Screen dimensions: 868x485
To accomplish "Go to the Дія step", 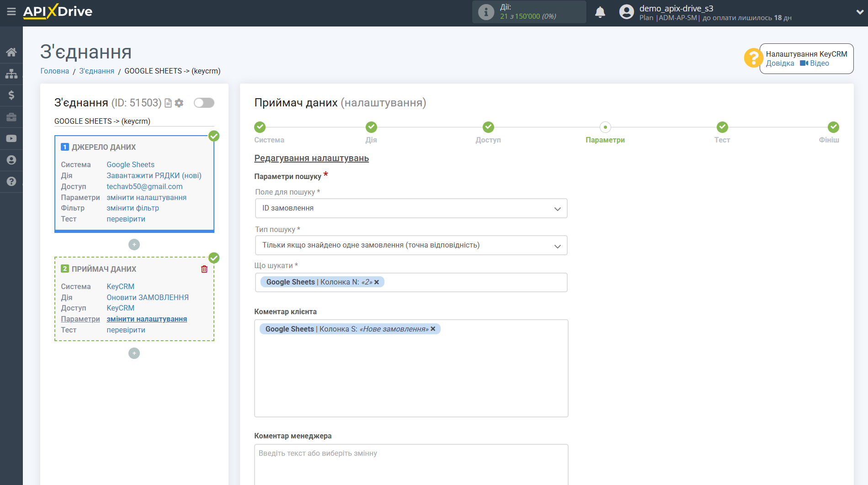I will tap(371, 127).
